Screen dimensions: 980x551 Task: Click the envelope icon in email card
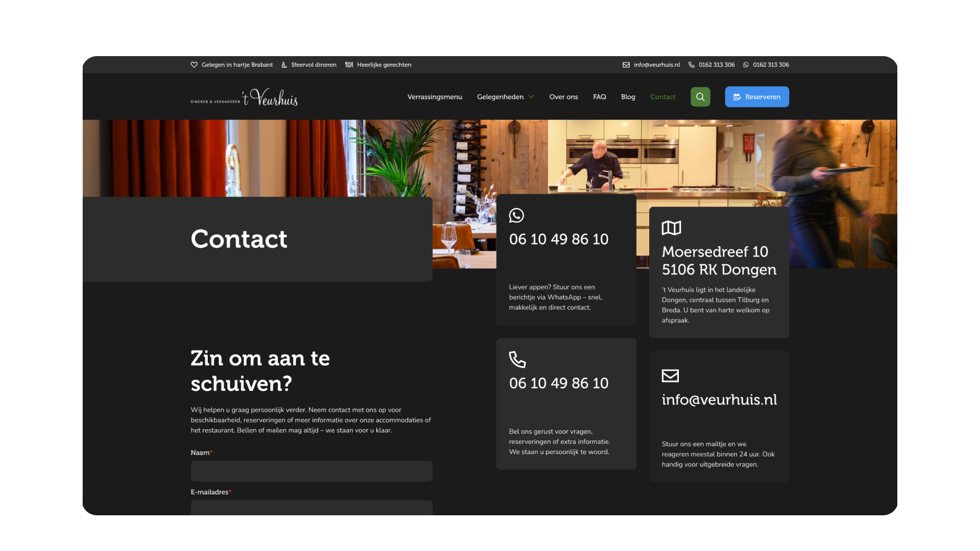tap(670, 376)
